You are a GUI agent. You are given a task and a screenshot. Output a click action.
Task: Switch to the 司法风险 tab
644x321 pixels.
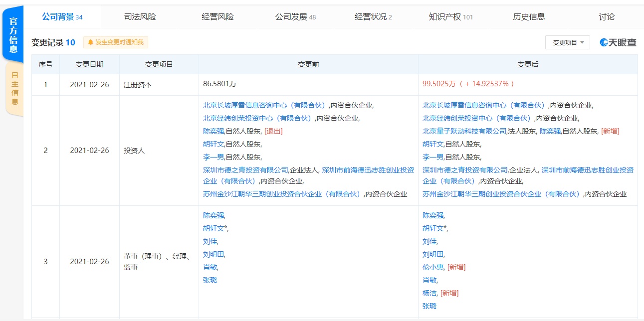point(140,17)
